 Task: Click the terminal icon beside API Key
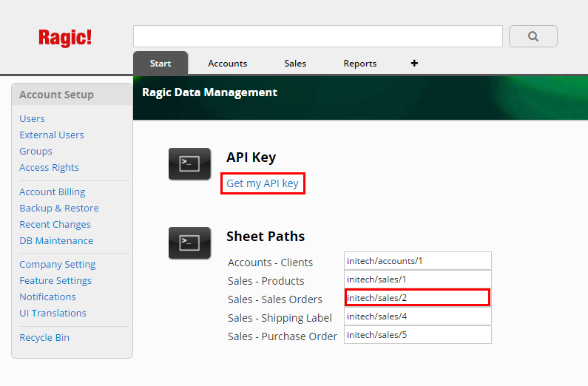pos(189,163)
